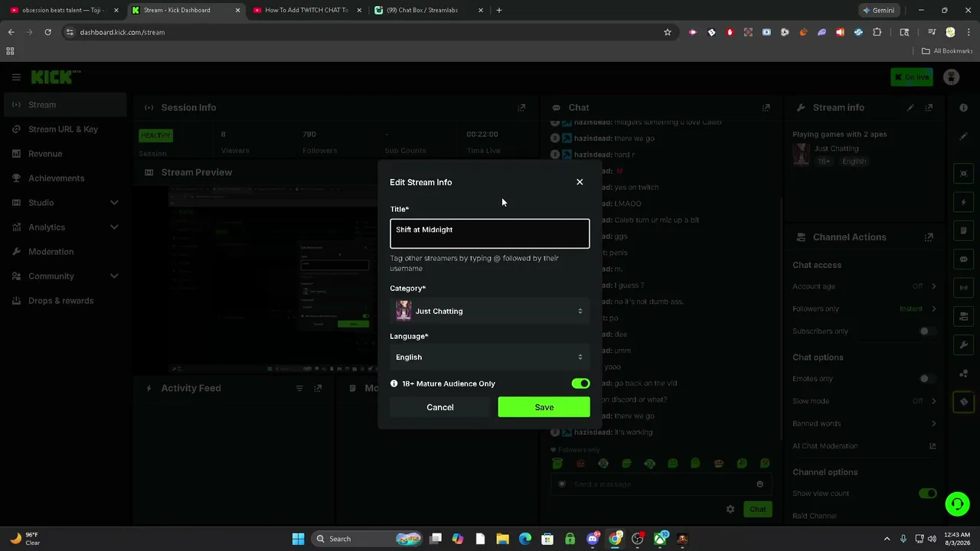Pop out the Activity Feed panel
This screenshot has width=980, height=551.
coord(318,389)
